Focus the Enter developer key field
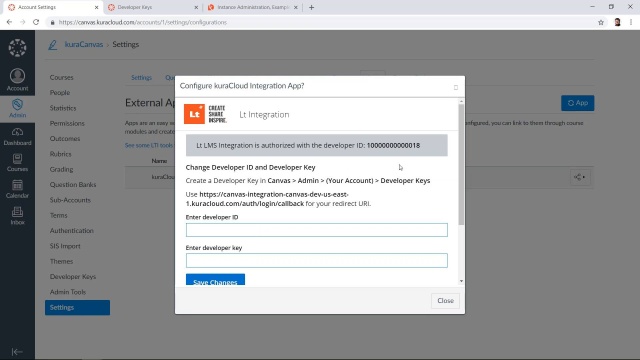The image size is (640, 360). tap(317, 260)
